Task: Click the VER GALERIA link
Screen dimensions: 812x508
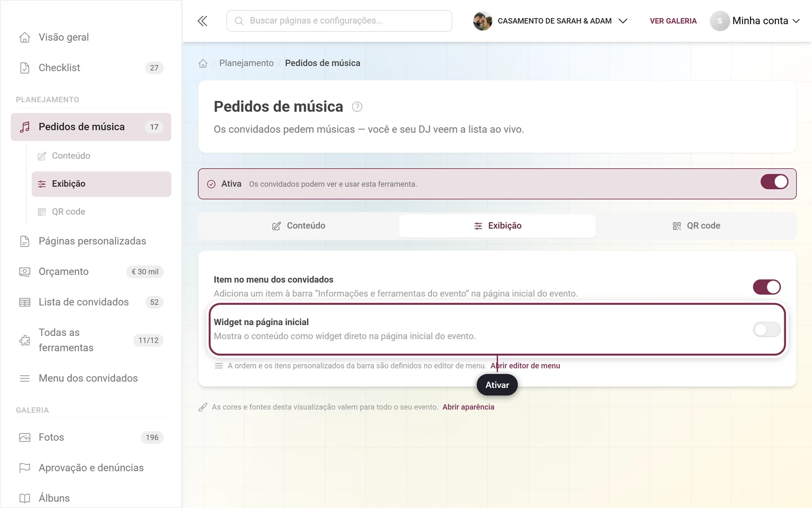Action: 673,21
